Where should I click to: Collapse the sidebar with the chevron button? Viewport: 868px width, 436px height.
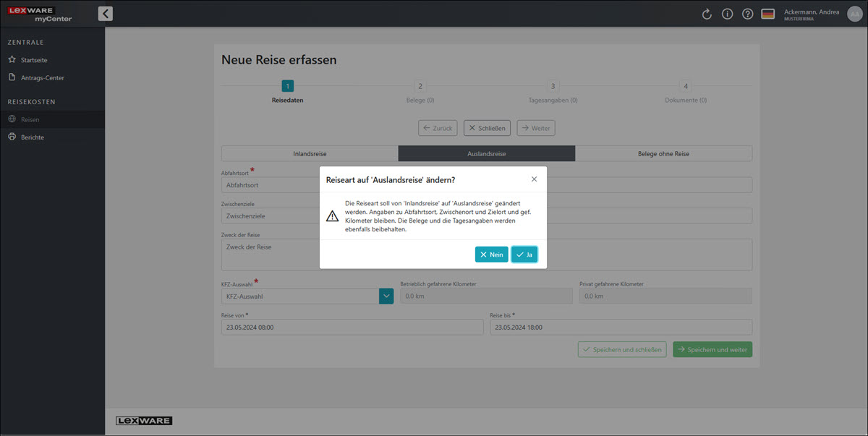coord(105,13)
